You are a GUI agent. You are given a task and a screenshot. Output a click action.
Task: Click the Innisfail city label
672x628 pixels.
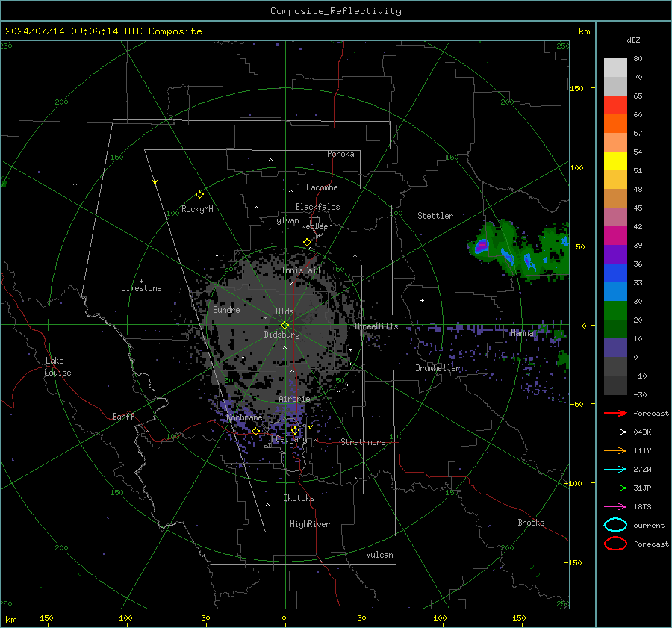pos(302,270)
